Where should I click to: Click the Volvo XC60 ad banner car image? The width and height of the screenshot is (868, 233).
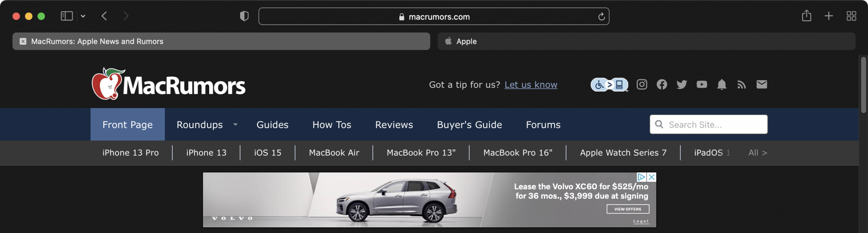click(x=396, y=202)
